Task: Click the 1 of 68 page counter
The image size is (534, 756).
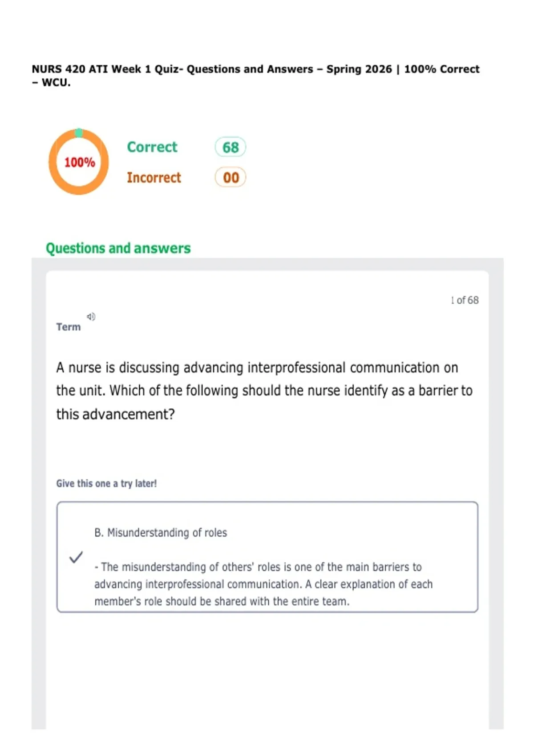Action: [465, 300]
